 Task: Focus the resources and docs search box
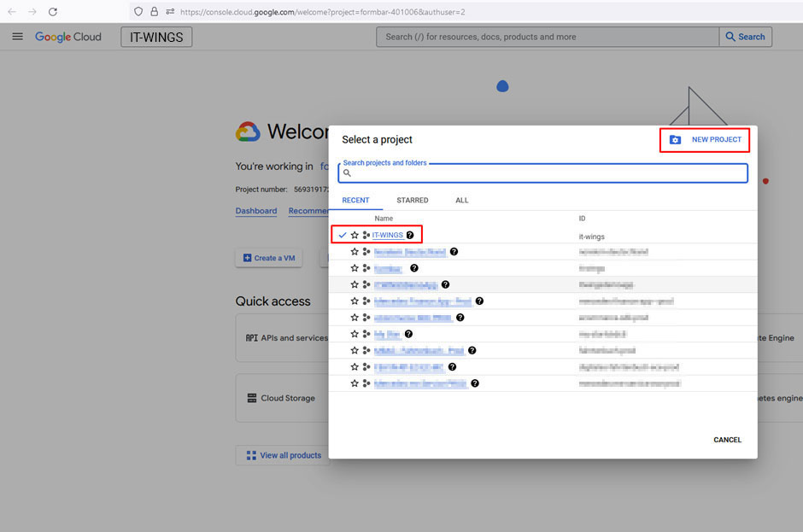[548, 37]
